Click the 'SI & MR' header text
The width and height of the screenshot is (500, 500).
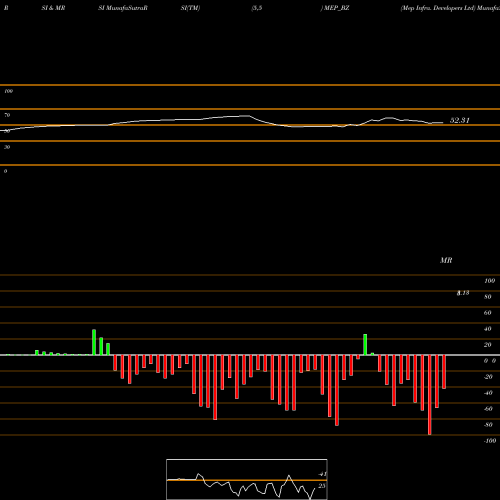[x=53, y=8]
